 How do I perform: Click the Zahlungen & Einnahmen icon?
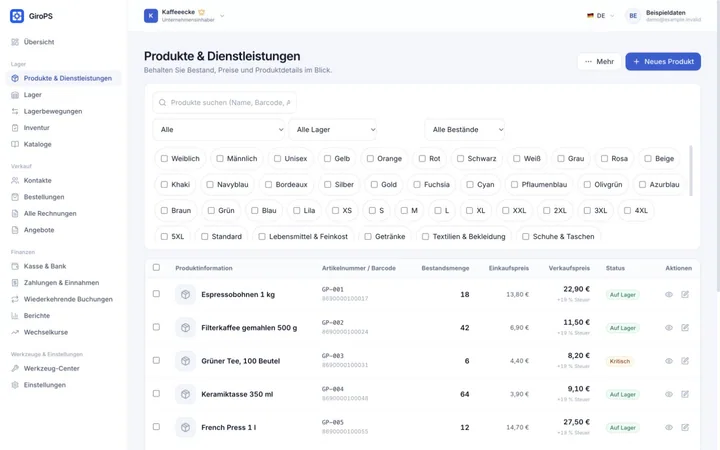pos(15,283)
